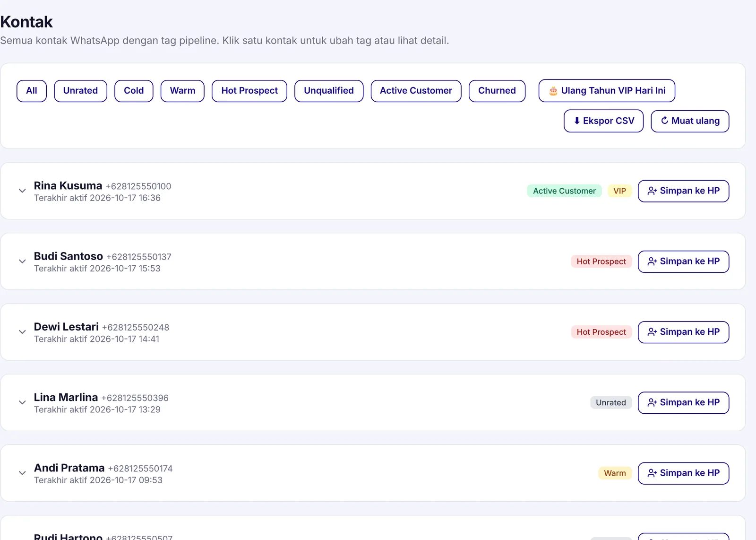Click the name Lina Marlina
This screenshot has height=540, width=756.
(66, 397)
